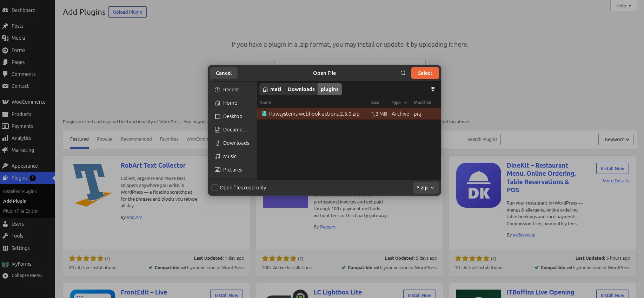The width and height of the screenshot is (644, 298).
Task: Click the Upload Plugin button
Action: coord(127,12)
